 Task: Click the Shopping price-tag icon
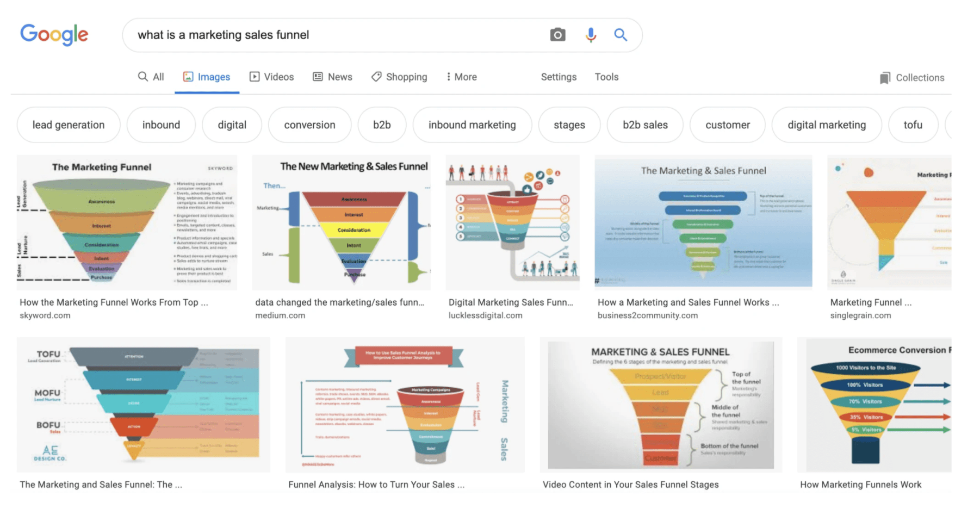click(376, 77)
